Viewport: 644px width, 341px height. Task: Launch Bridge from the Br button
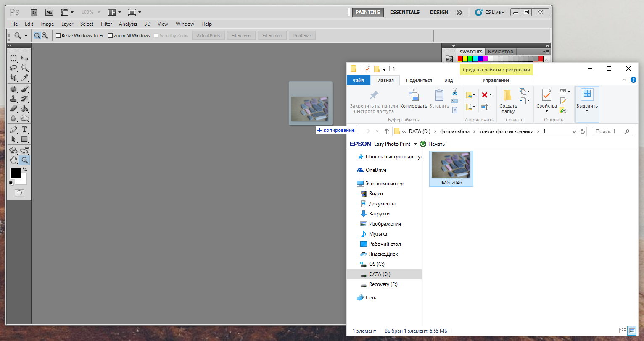[34, 12]
